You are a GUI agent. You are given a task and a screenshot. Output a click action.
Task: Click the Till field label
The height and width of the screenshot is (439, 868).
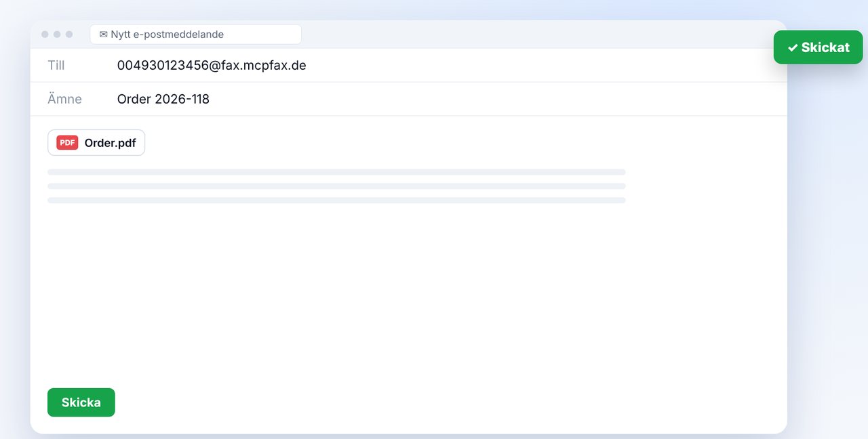(56, 66)
